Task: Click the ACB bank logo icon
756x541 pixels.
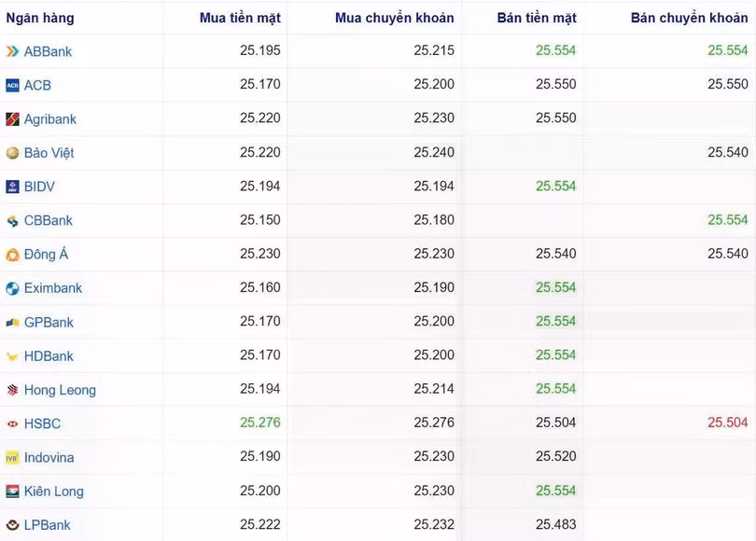Action: pyautogui.click(x=12, y=86)
